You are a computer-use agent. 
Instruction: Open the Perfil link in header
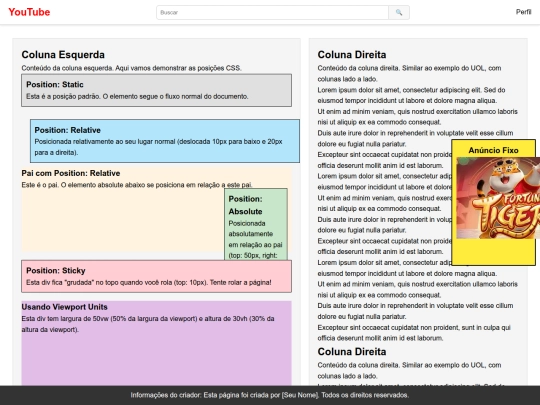coord(523,12)
